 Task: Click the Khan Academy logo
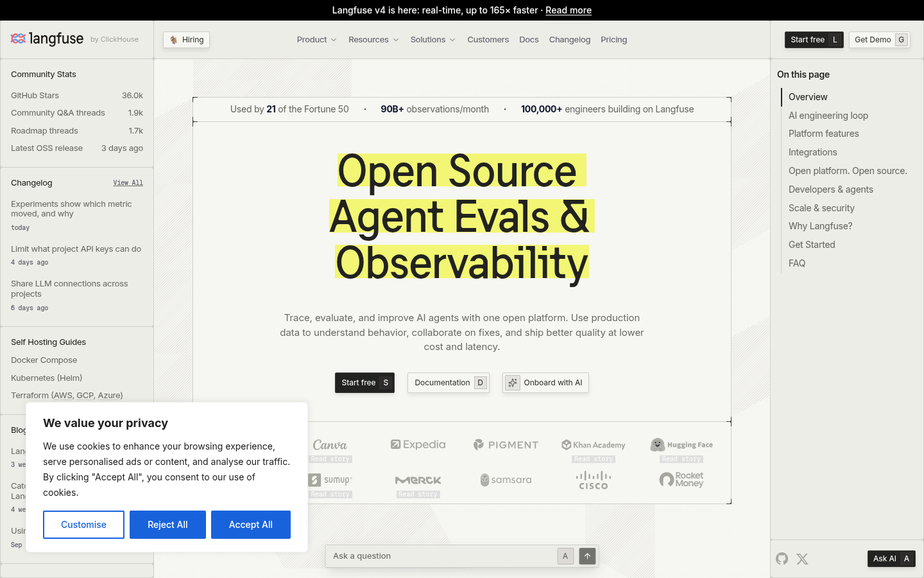pyautogui.click(x=594, y=444)
